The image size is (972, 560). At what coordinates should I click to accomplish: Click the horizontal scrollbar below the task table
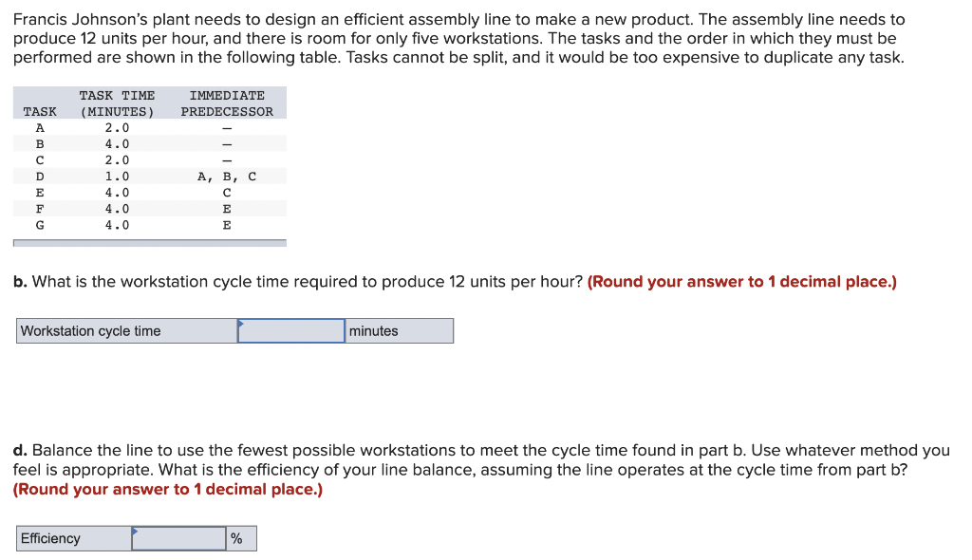click(150, 243)
